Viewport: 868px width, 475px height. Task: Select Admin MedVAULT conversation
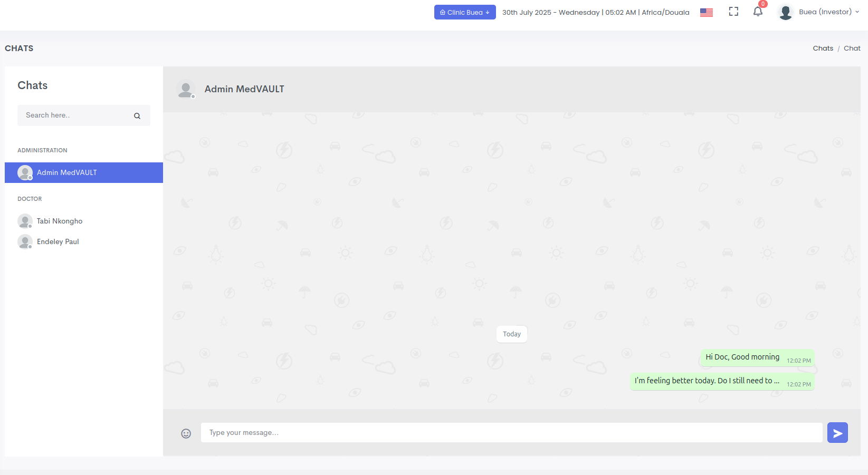(66, 172)
